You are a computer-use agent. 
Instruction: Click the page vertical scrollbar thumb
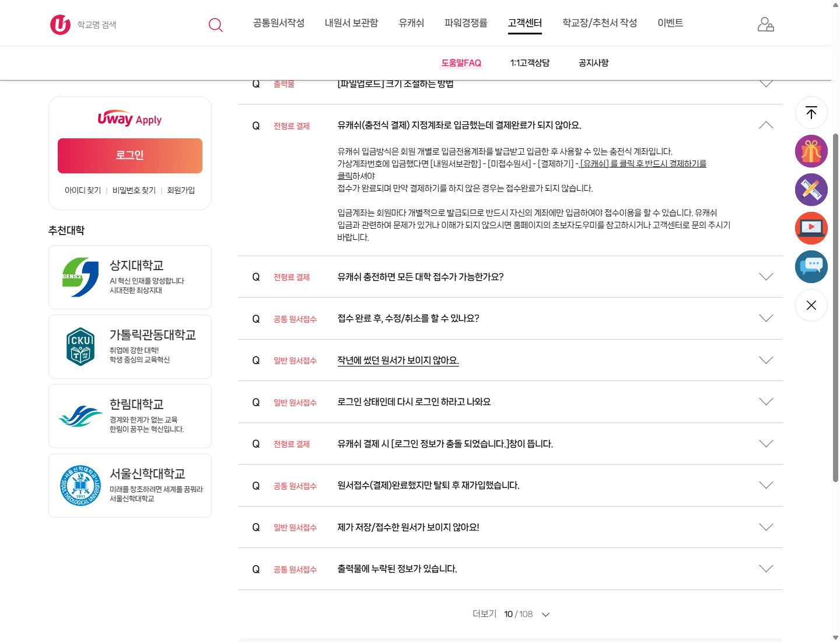(835, 308)
